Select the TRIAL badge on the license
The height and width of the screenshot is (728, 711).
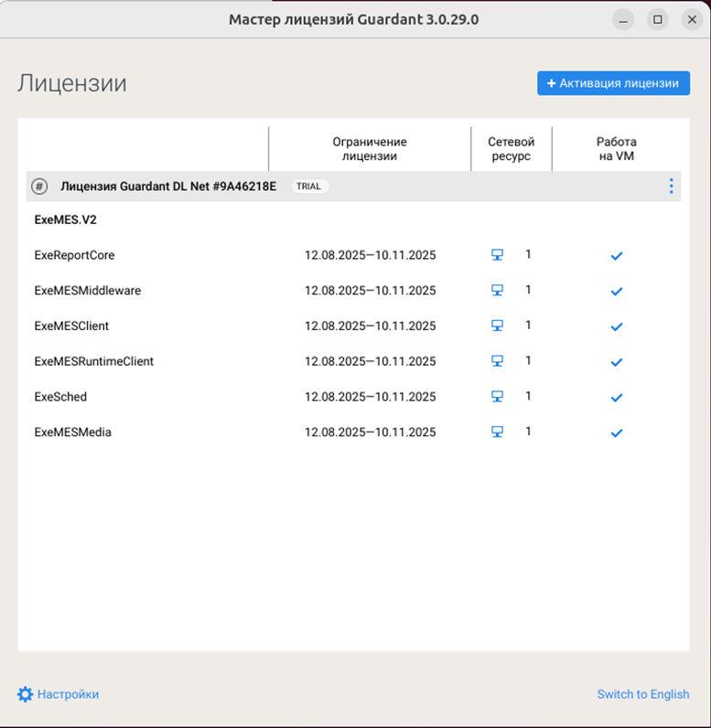[x=310, y=187]
